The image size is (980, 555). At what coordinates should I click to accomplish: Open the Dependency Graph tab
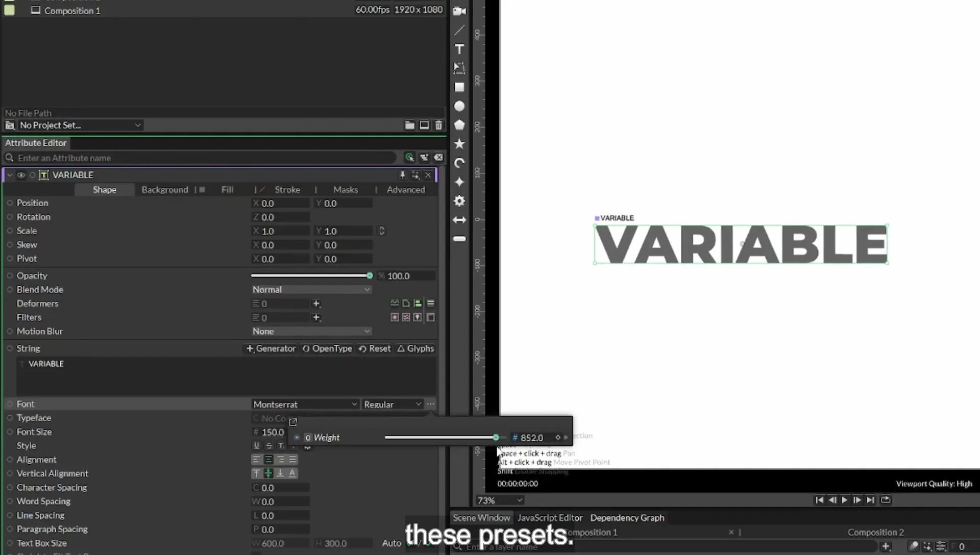[627, 518]
